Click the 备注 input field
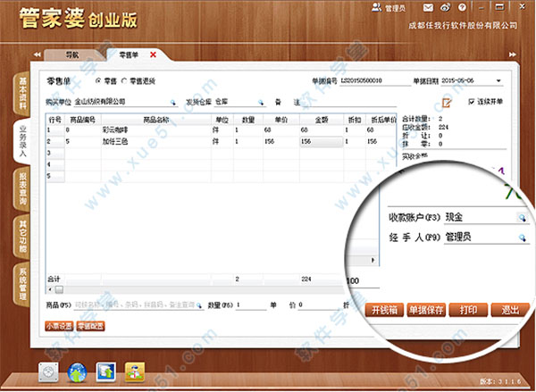Screen dimensions: 536x392 tap(348, 102)
